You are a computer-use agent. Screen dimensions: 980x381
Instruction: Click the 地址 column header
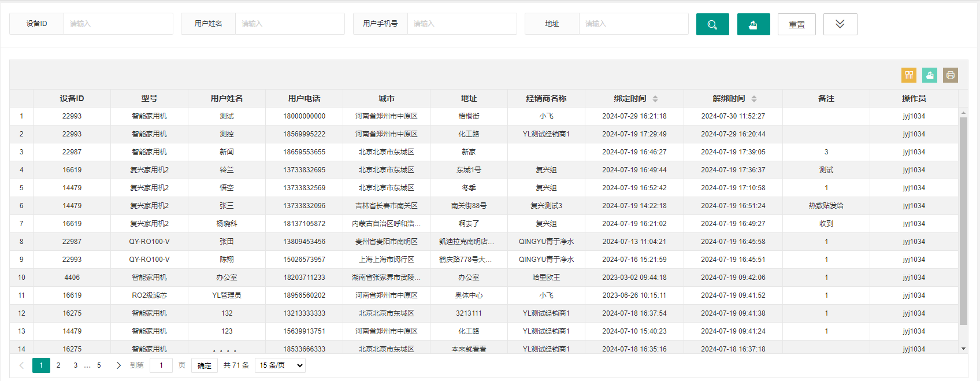point(469,99)
